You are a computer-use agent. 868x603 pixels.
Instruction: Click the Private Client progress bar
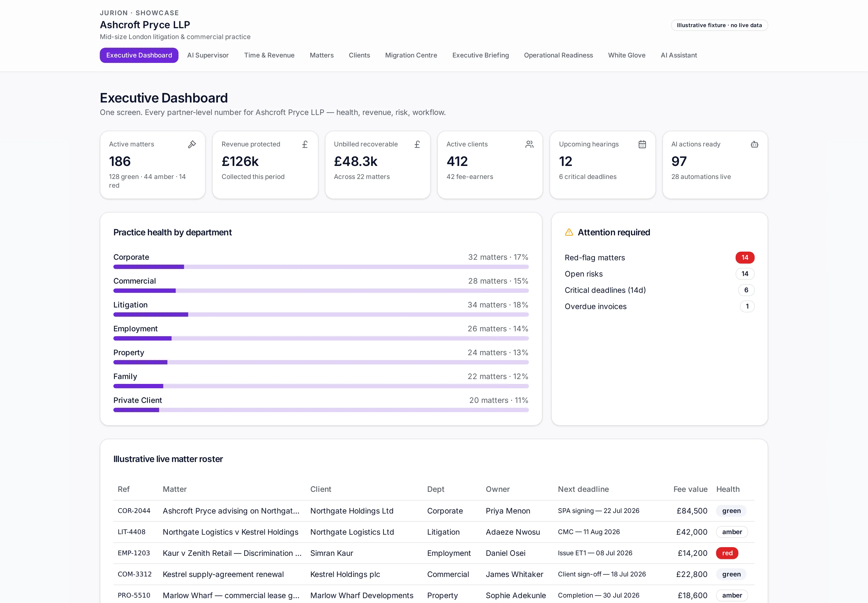pos(321,410)
